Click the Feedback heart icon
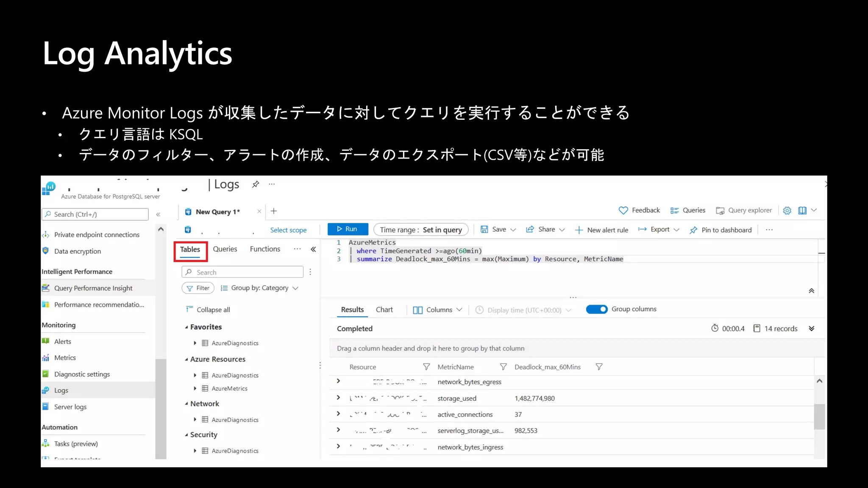868x488 pixels. 623,210
